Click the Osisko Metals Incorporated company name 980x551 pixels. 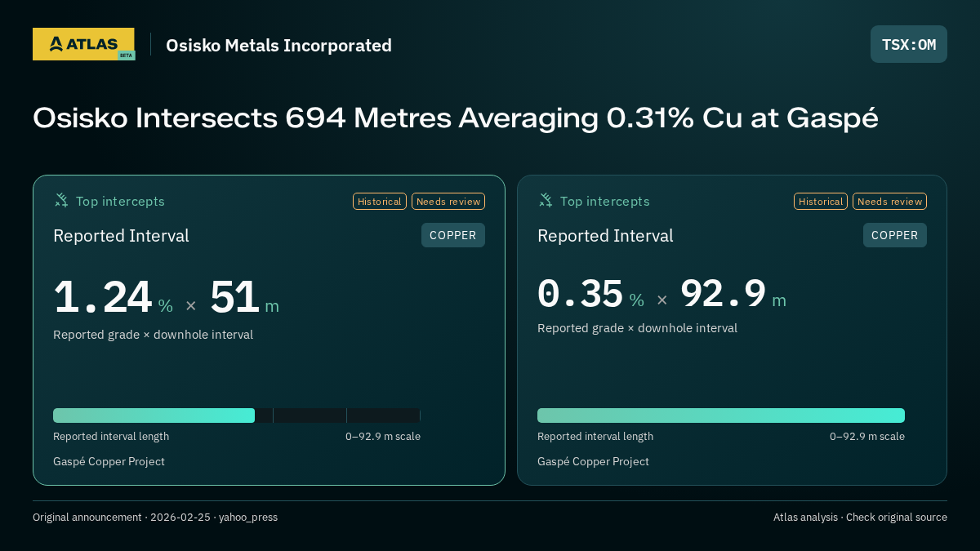[278, 46]
